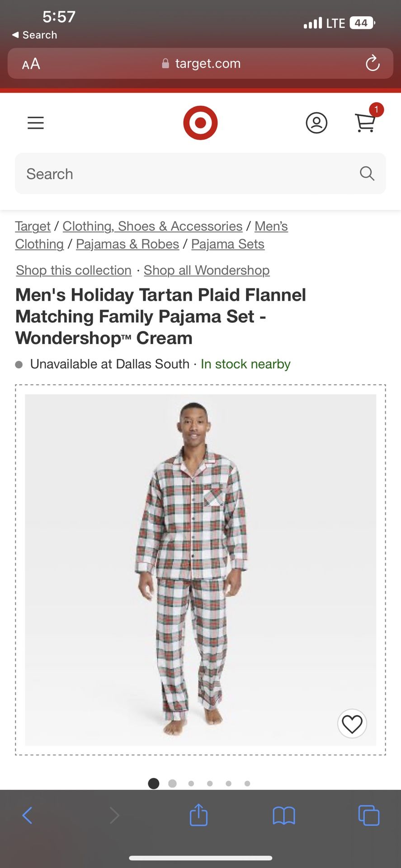The height and width of the screenshot is (868, 401).
Task: Open Safari share sheet icon
Action: [198, 815]
